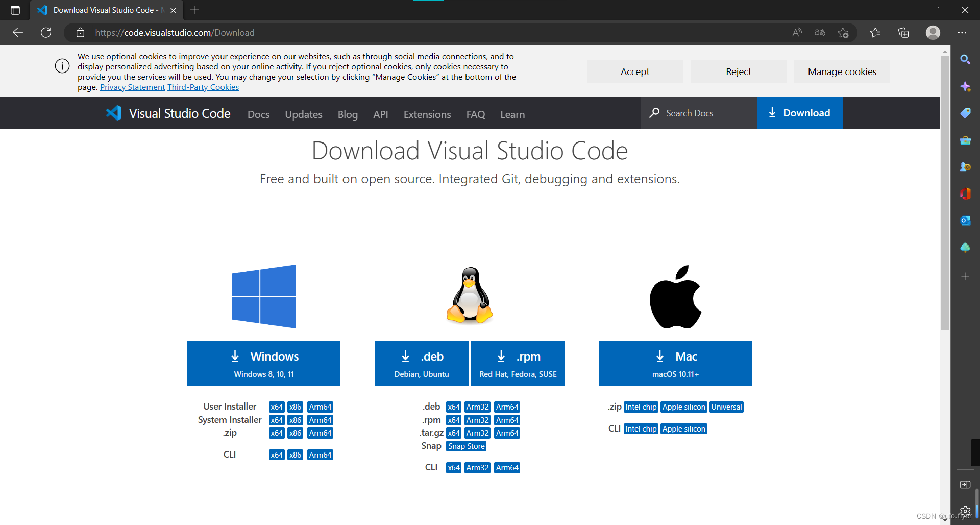This screenshot has width=980, height=525.
Task: Select Mac CLI Apple silicon
Action: click(x=684, y=429)
